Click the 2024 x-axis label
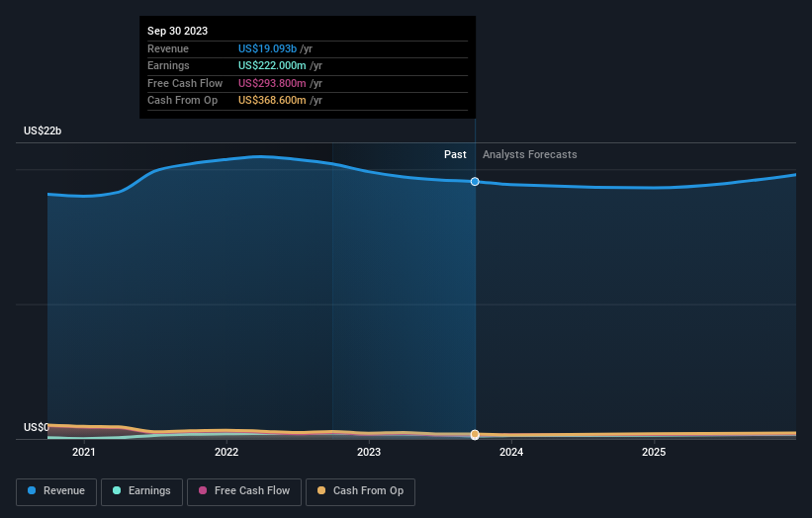Viewport: 812px width, 518px height. click(x=511, y=453)
